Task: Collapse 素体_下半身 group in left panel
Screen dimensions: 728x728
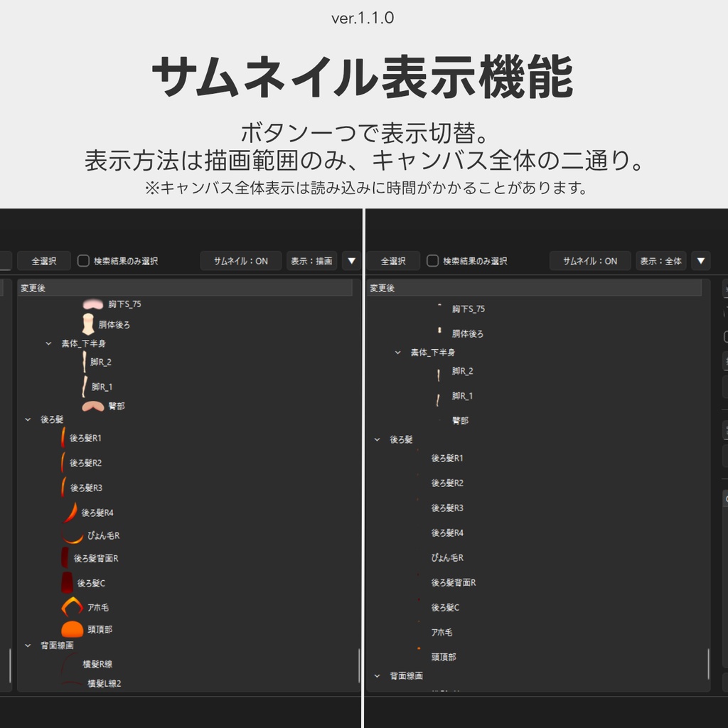Action: click(x=49, y=343)
